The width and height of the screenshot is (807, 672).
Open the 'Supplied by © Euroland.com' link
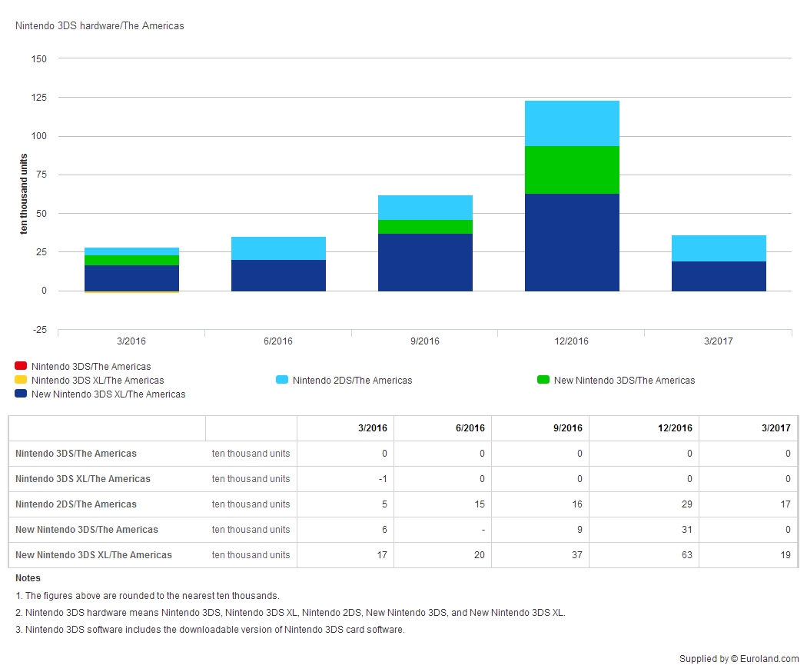click(x=739, y=659)
